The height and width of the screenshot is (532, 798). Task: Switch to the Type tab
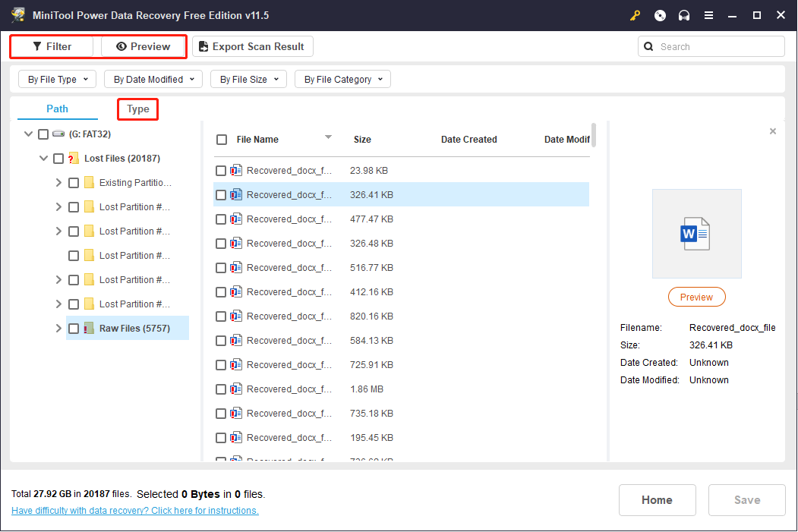(x=138, y=109)
